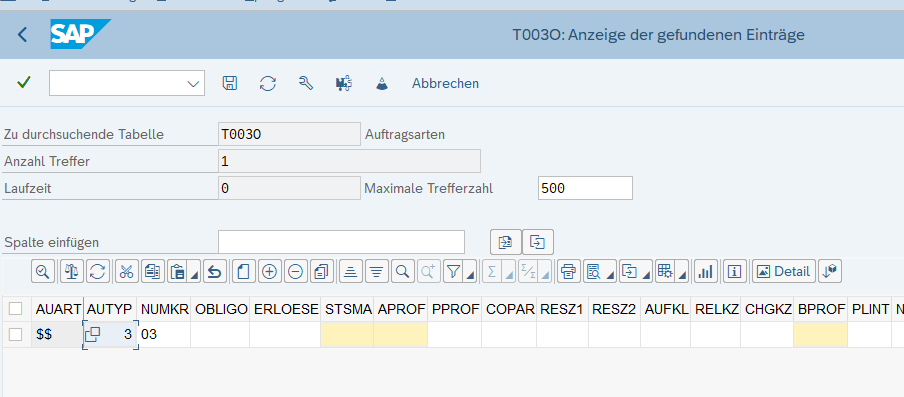Cut selection with the scissors icon
This screenshot has height=397, width=904.
pyautogui.click(x=127, y=271)
